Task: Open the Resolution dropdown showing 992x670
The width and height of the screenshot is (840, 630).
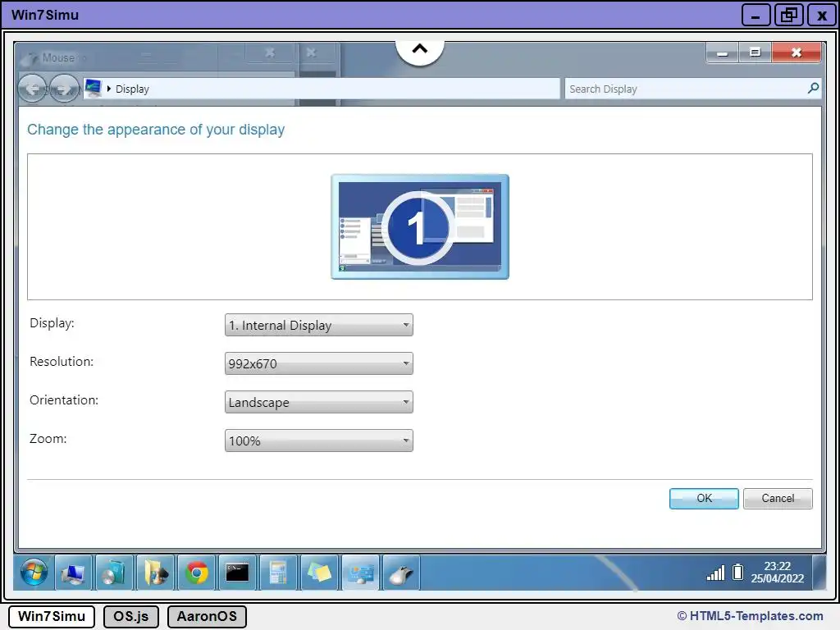Action: click(x=319, y=363)
